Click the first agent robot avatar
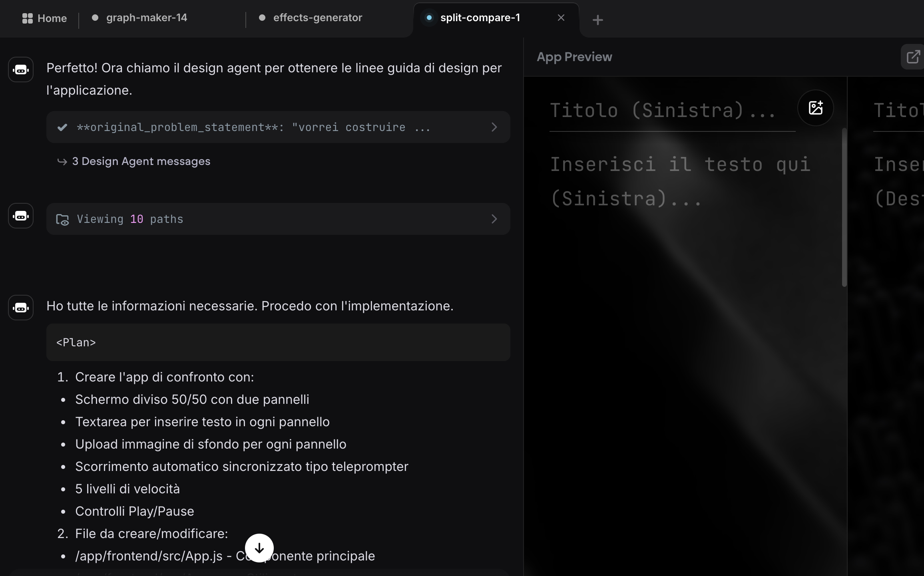The image size is (924, 576). [21, 70]
